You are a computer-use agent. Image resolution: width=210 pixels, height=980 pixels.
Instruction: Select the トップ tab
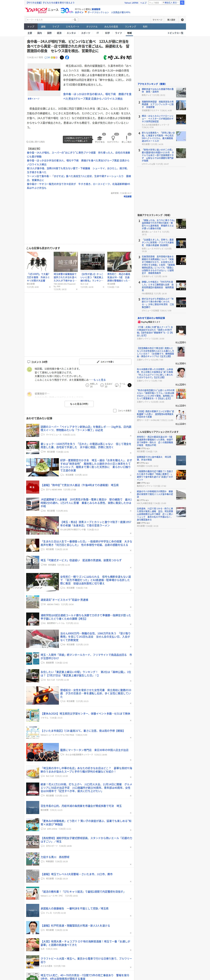click(31, 27)
